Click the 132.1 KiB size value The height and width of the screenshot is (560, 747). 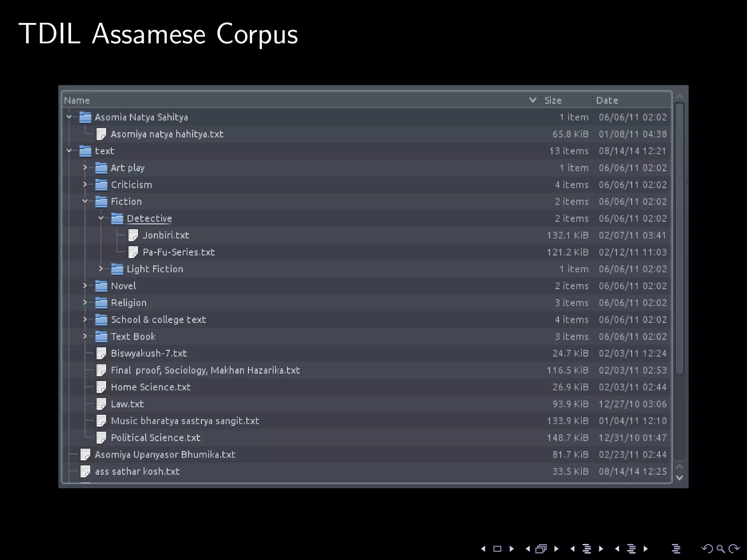coord(568,235)
